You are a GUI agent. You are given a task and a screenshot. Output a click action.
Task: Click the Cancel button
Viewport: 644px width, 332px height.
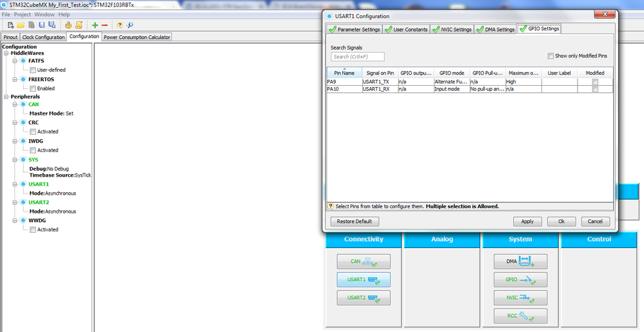pyautogui.click(x=595, y=222)
